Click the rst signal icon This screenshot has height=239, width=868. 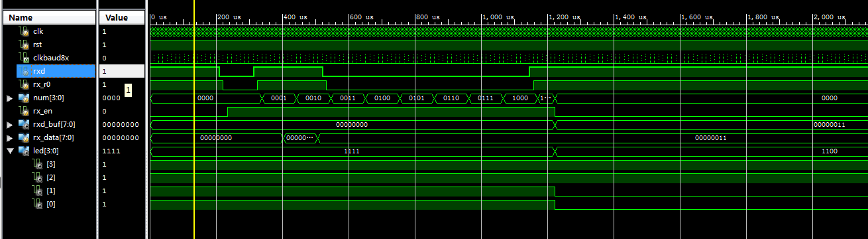(25, 44)
